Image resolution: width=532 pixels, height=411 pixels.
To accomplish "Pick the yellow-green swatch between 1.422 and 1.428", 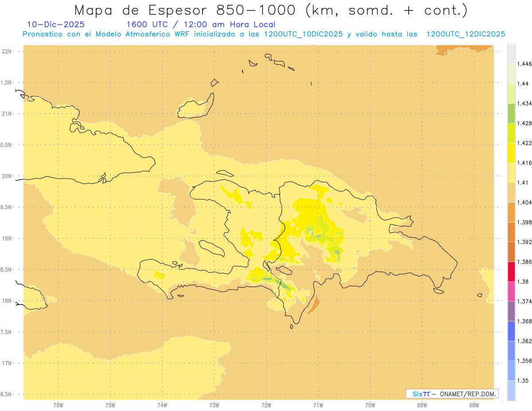I will 511,133.
